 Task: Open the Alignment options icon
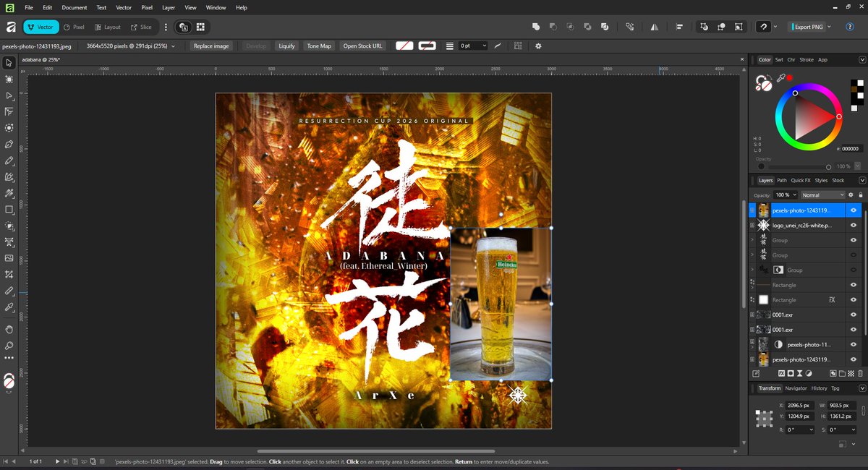[x=680, y=27]
